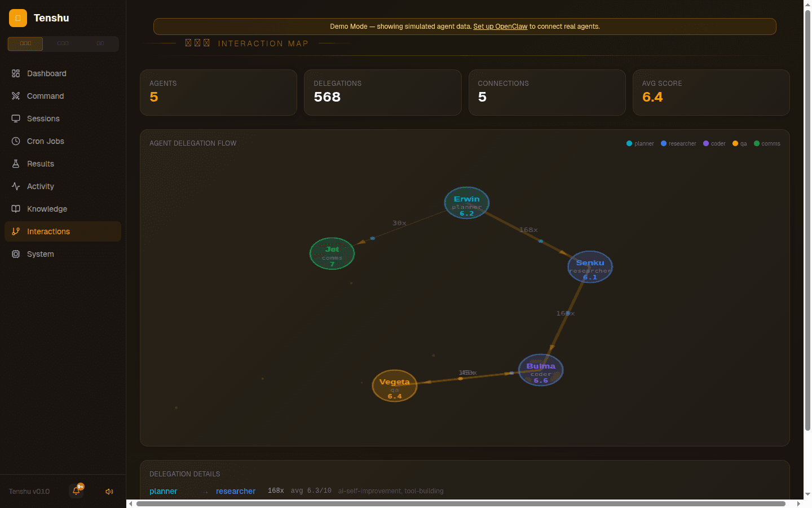Image resolution: width=812 pixels, height=508 pixels.
Task: Go to the Command page
Action: coord(45,96)
